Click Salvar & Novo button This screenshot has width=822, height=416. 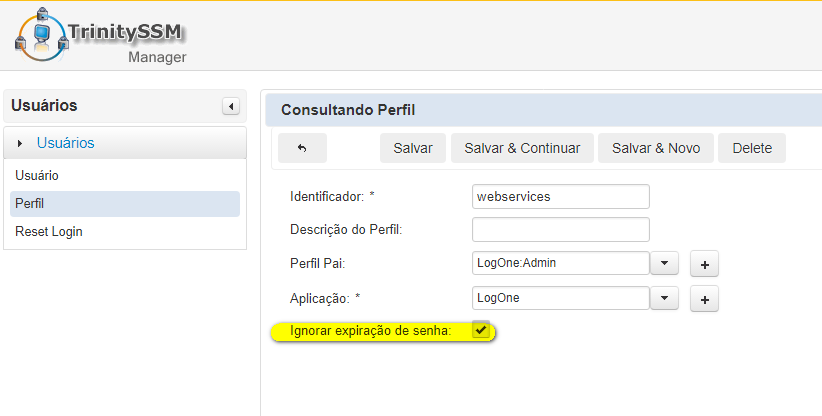655,148
